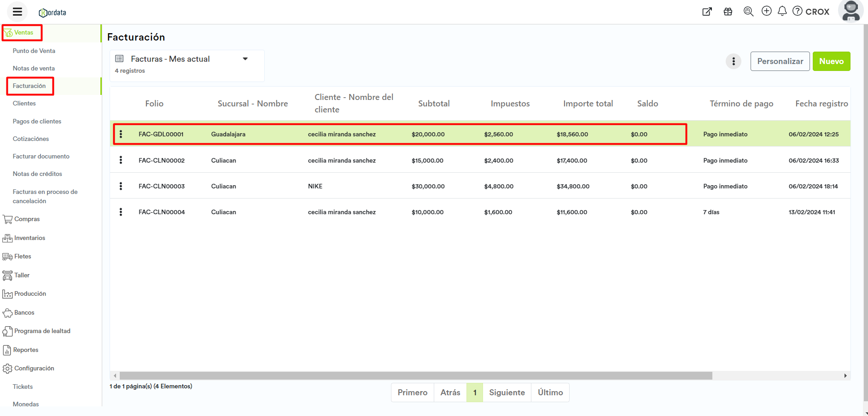Open row options for FAC-CLN00002

point(121,160)
